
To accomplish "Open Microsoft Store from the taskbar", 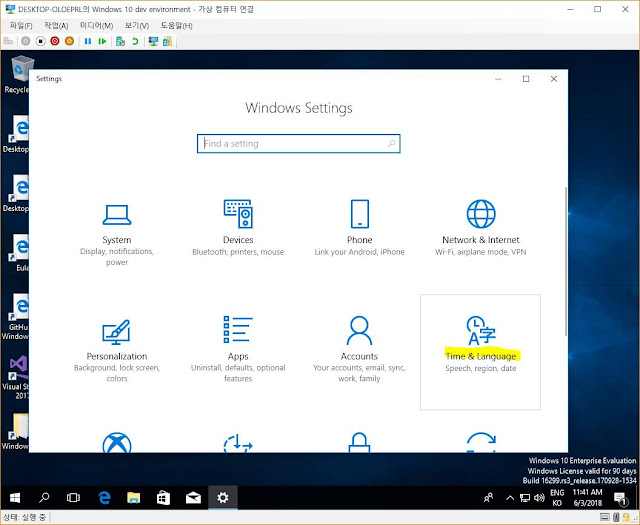I will click(163, 498).
